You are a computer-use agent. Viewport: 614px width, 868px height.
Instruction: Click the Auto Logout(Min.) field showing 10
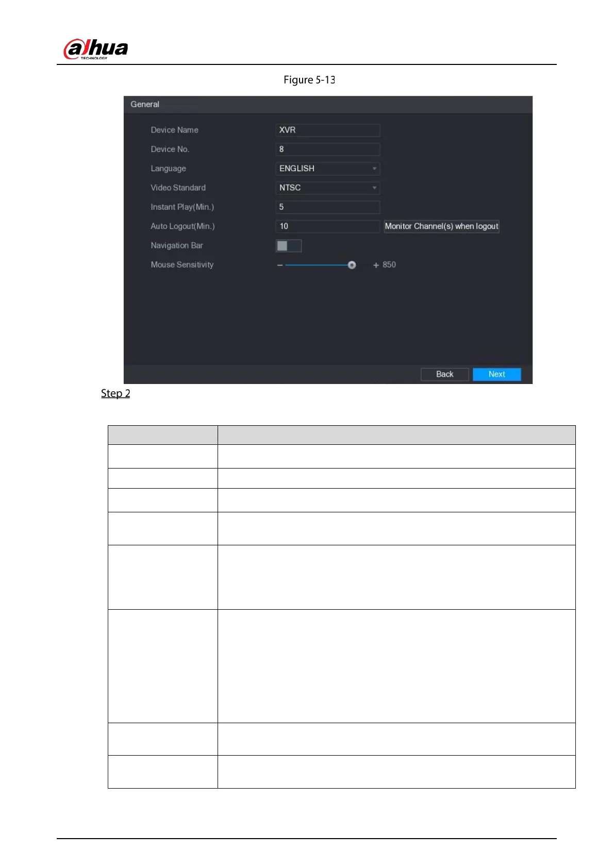point(328,226)
